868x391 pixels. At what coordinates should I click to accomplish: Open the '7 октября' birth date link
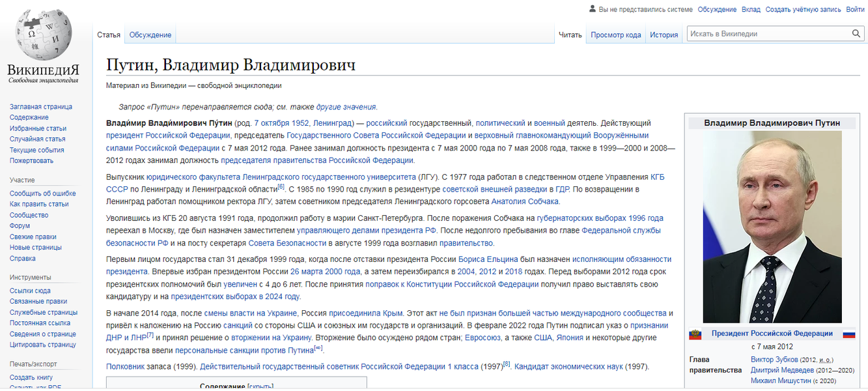pos(272,123)
